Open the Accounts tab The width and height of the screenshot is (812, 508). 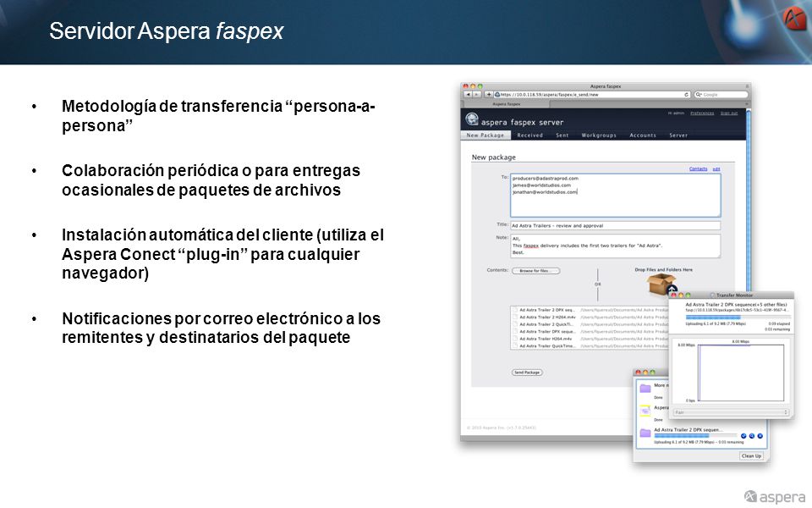pos(643,135)
